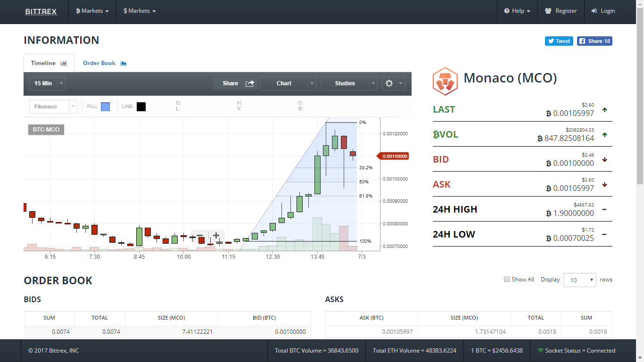Click the chart Share button
This screenshot has height=362, width=644.
click(x=237, y=83)
